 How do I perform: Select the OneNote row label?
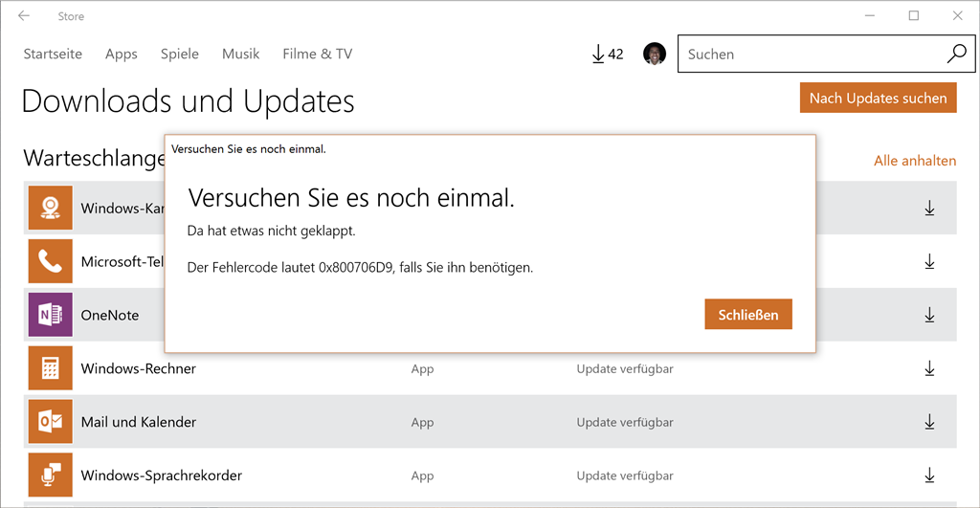(x=110, y=315)
